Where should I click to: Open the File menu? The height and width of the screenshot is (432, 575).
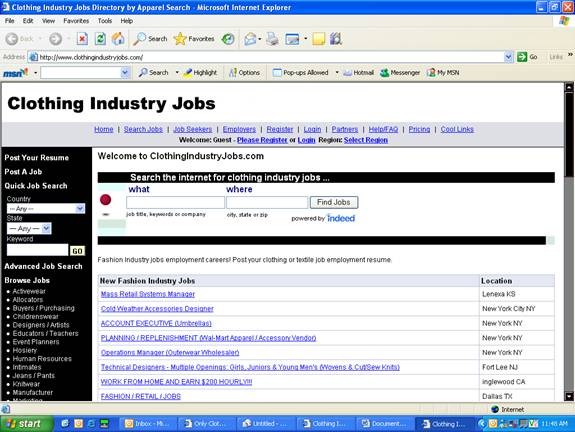coord(10,21)
